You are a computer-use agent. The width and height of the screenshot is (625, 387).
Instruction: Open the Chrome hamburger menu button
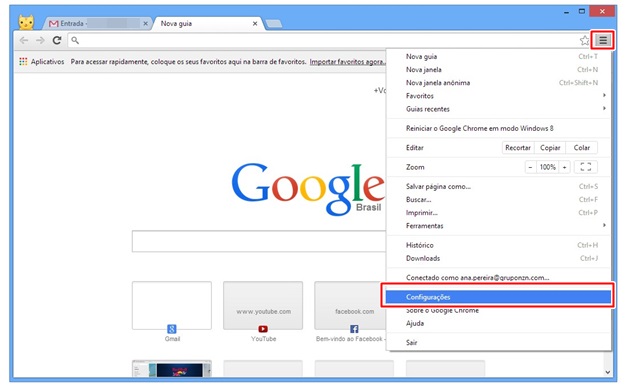click(603, 40)
